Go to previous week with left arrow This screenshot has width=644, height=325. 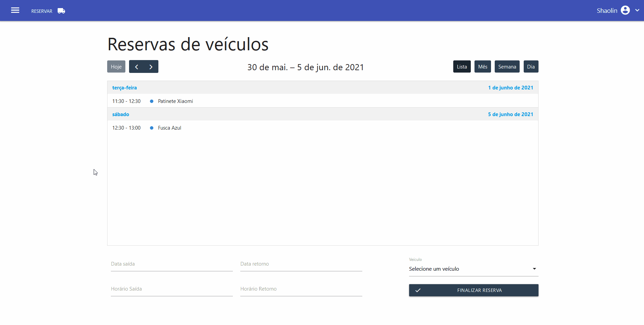click(x=136, y=67)
